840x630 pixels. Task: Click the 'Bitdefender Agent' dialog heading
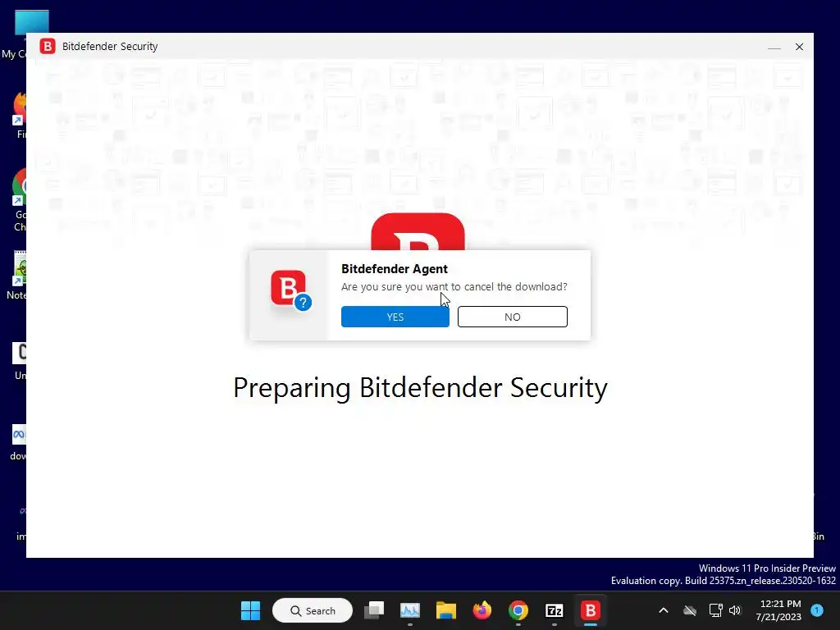tap(395, 269)
